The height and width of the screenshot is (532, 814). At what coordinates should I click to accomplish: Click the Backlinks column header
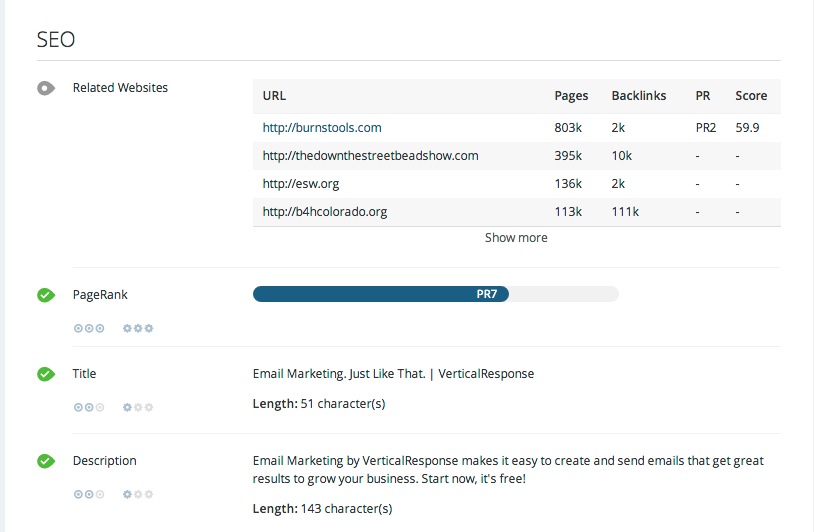pyautogui.click(x=638, y=96)
